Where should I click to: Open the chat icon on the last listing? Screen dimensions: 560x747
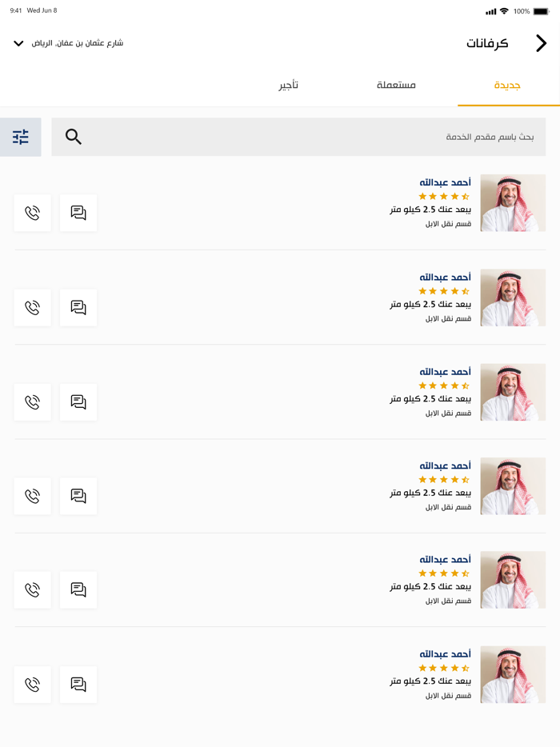[78, 684]
